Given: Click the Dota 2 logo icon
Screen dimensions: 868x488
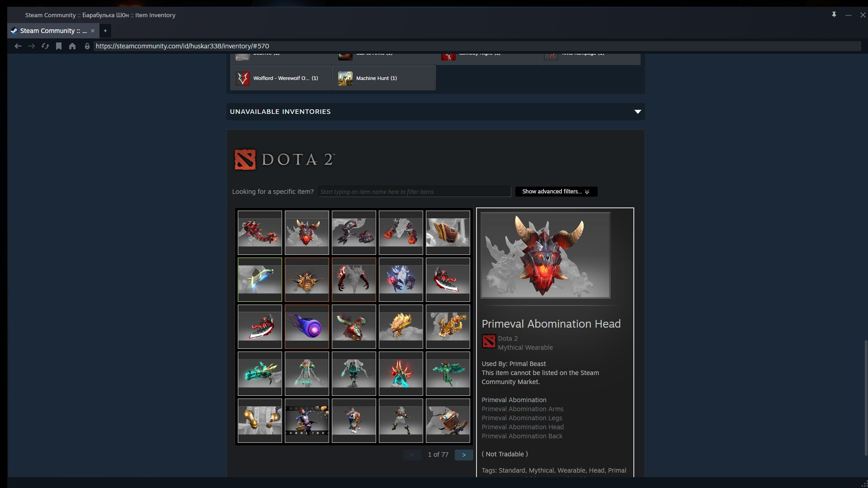Looking at the screenshot, I should (245, 160).
